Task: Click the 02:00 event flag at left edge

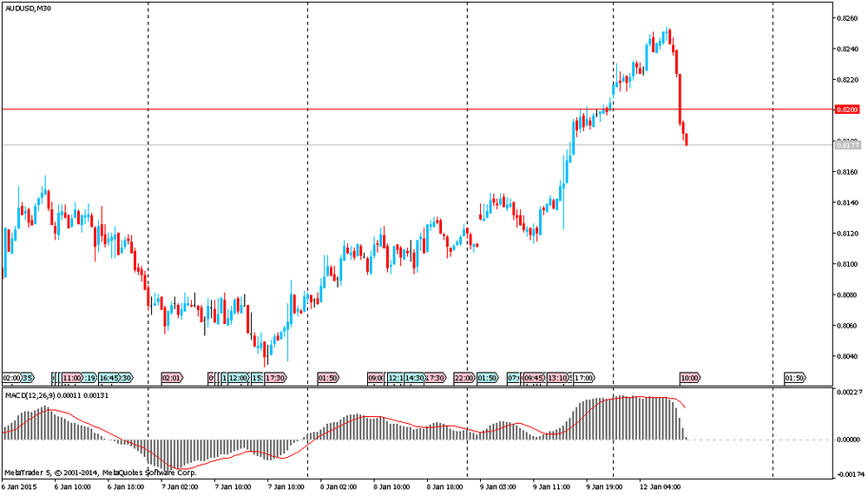Action: click(x=12, y=378)
